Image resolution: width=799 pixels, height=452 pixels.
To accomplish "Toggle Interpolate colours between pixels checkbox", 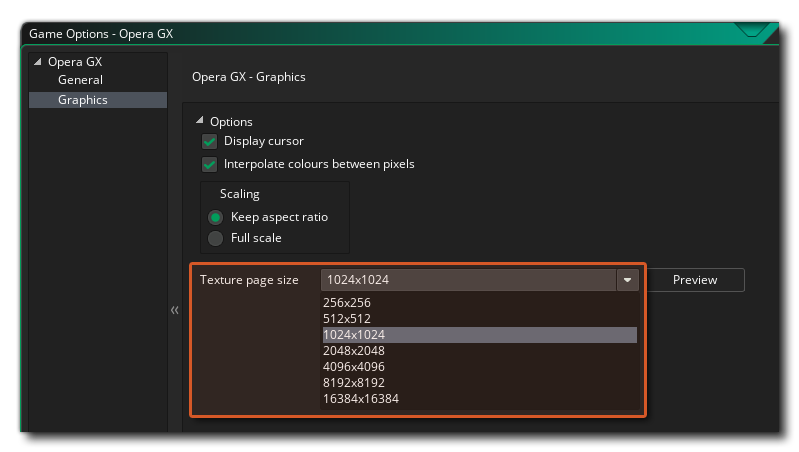I will click(209, 164).
